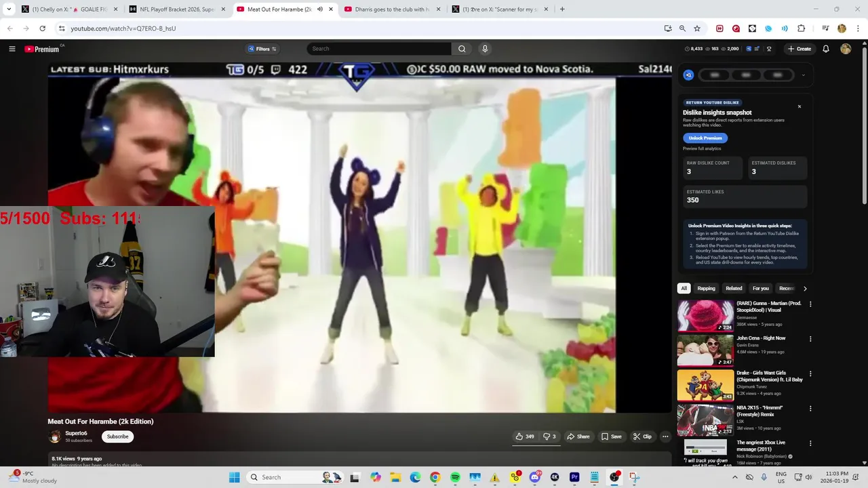
Task: Submit search with magnifier icon
Action: (x=462, y=49)
